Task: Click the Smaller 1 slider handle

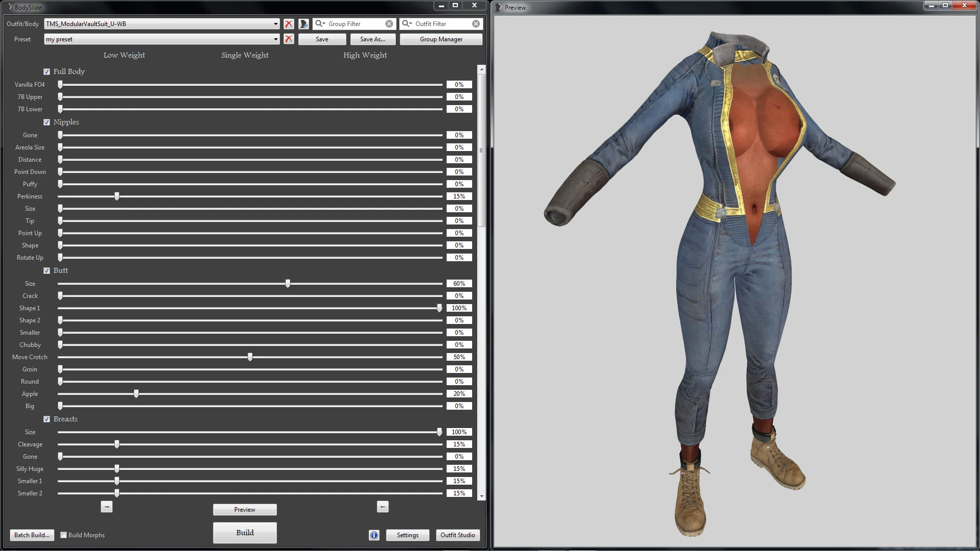Action: pyautogui.click(x=117, y=481)
